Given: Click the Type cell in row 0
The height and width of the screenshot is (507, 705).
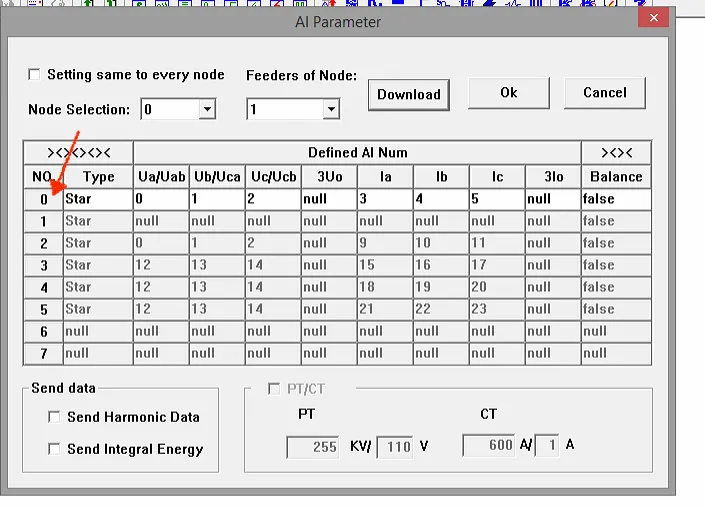Looking at the screenshot, I should point(98,199).
